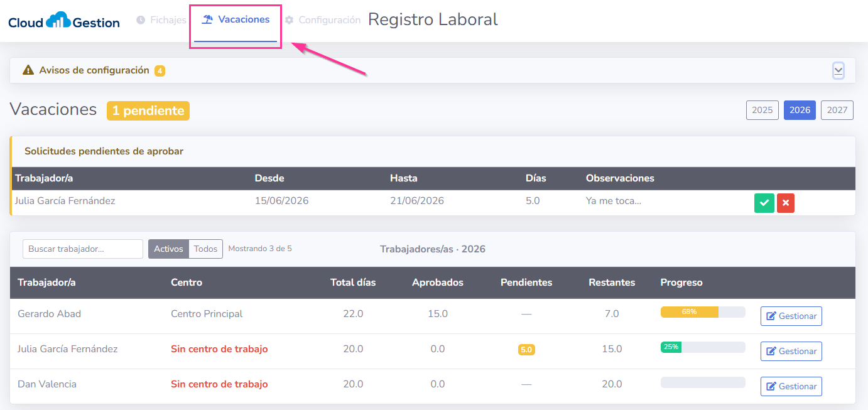Click the warning triangle icon in Avisos
The height and width of the screenshot is (410, 868).
(x=28, y=70)
